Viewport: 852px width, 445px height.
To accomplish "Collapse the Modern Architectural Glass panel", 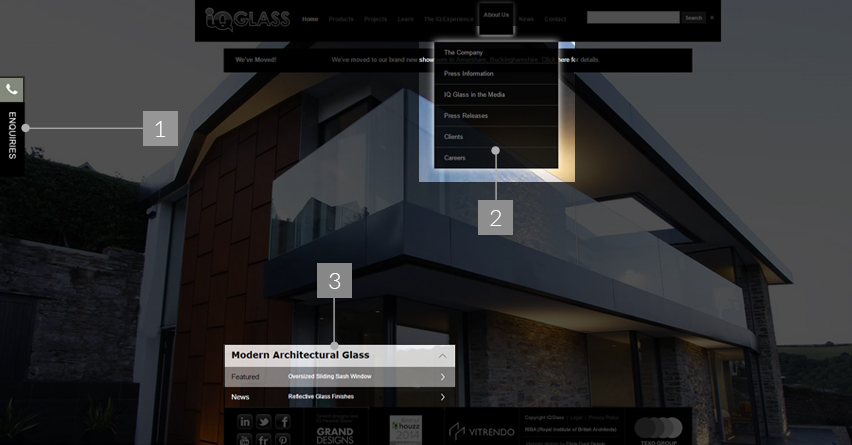I will [x=442, y=356].
